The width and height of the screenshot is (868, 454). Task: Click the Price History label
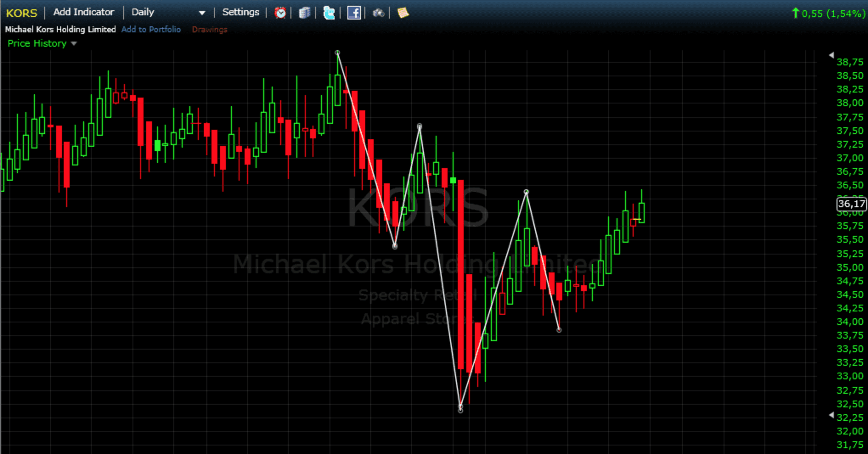tap(37, 43)
